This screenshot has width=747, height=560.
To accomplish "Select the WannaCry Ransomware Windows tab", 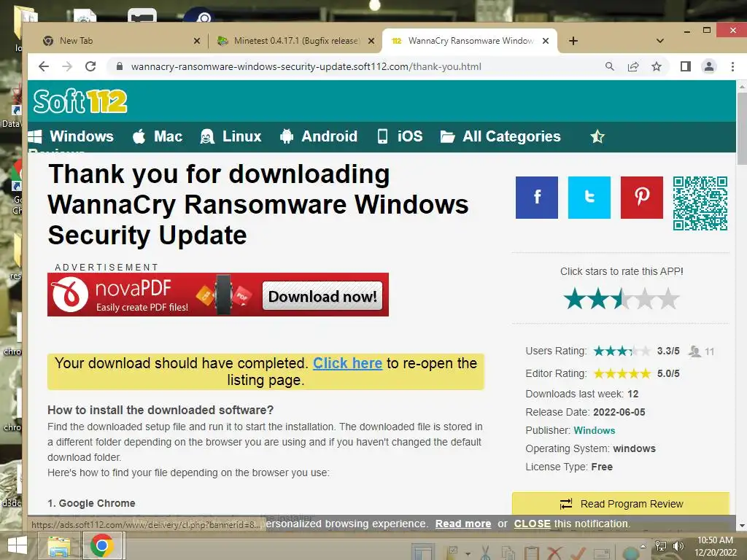I will [469, 41].
